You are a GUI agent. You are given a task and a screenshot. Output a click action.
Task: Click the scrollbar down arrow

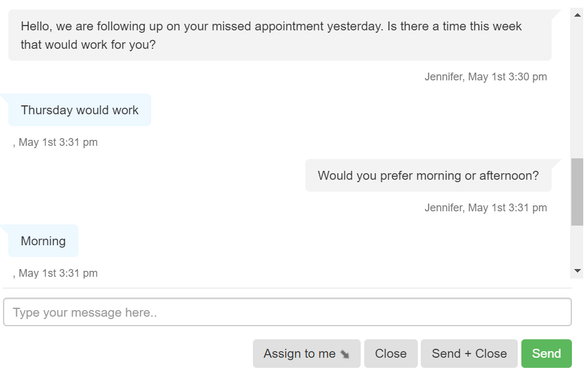(577, 271)
